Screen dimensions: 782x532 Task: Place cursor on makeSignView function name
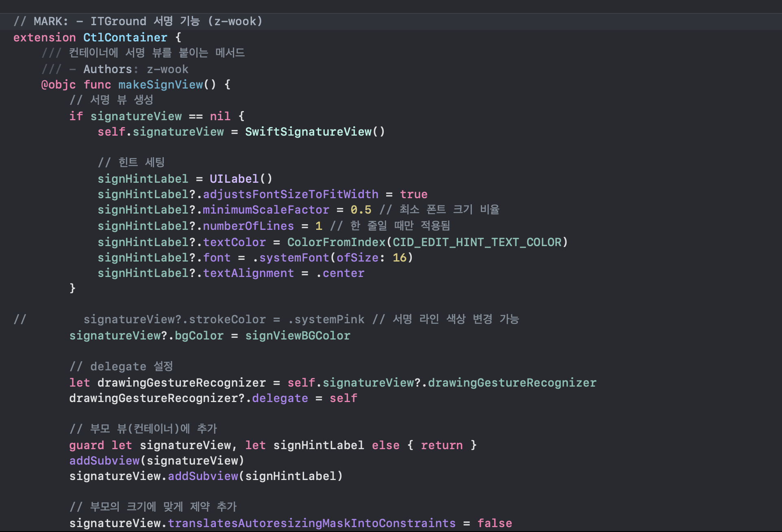[161, 84]
